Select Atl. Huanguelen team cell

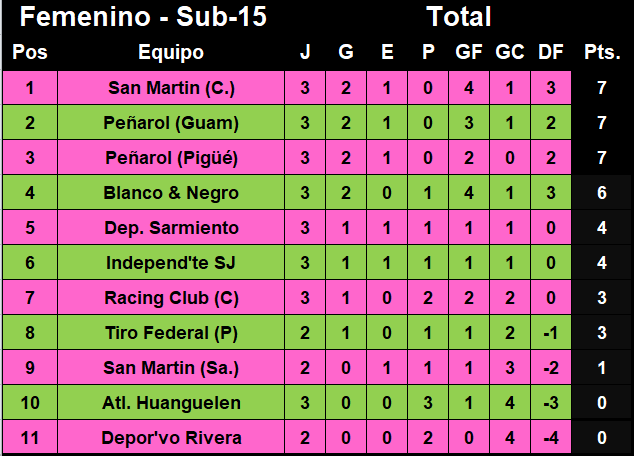(171, 403)
